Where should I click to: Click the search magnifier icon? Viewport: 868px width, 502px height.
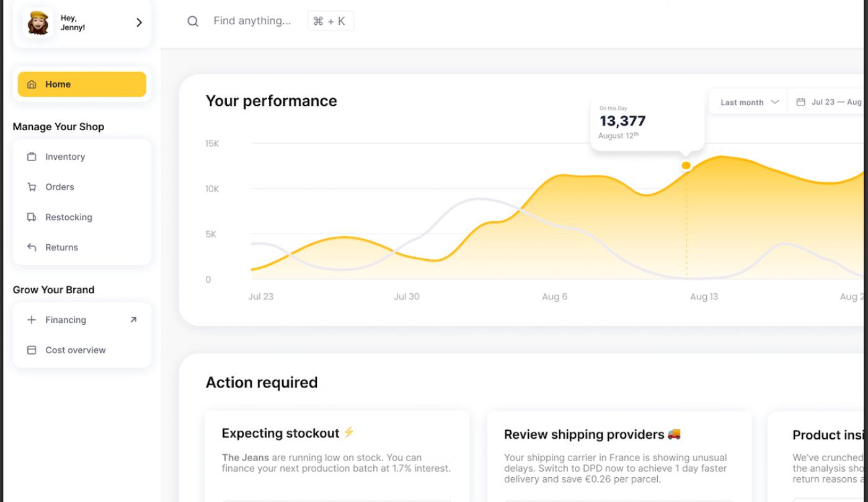(x=193, y=21)
